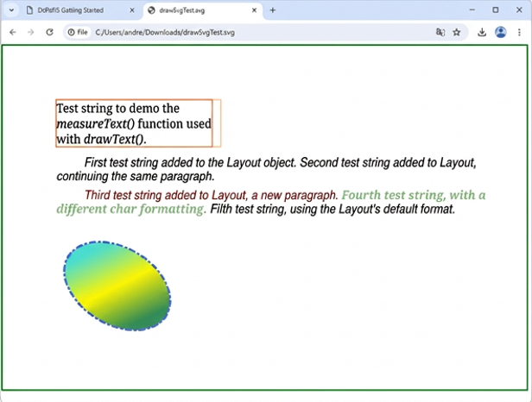
Task: Close the Getting Started tab
Action: 132,10
